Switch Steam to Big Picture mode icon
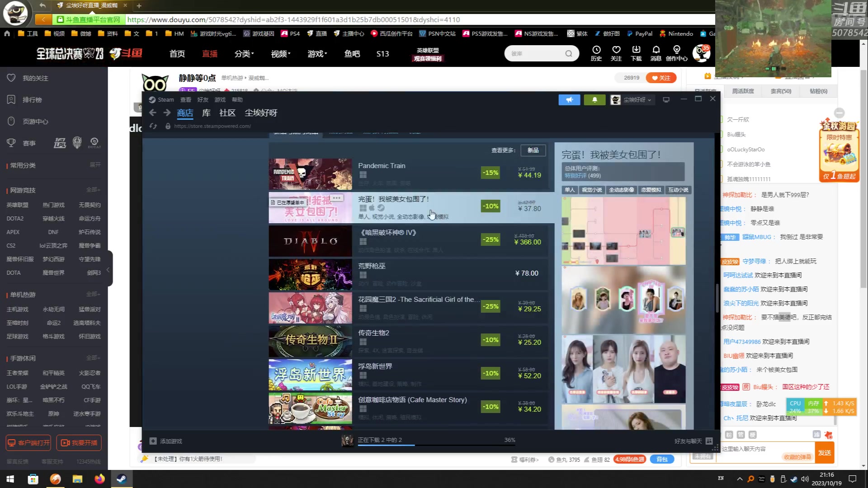Viewport: 868px width, 488px height. pyautogui.click(x=666, y=100)
